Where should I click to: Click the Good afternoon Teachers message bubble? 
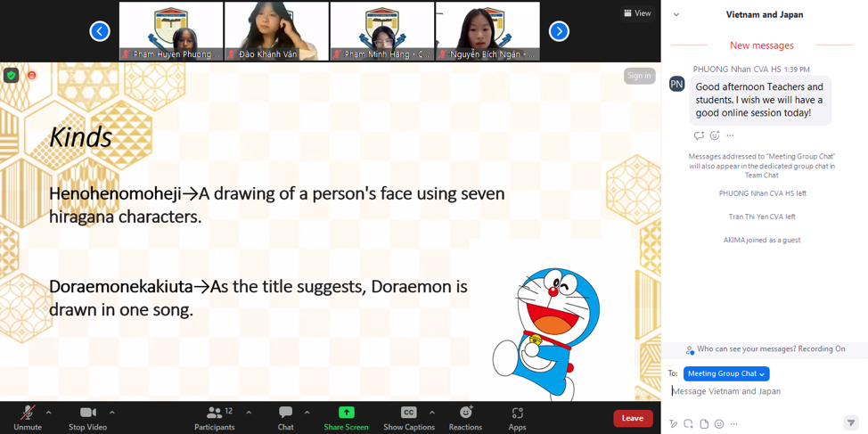(x=760, y=100)
